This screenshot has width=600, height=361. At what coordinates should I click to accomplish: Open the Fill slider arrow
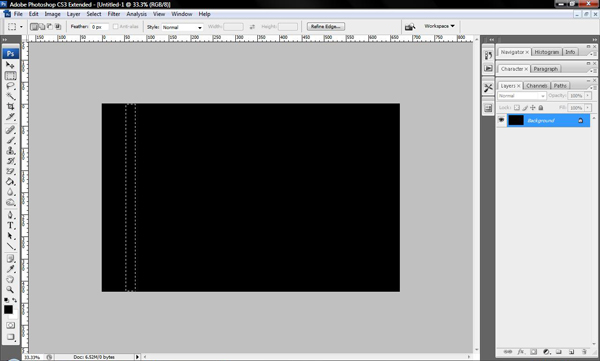click(x=588, y=108)
